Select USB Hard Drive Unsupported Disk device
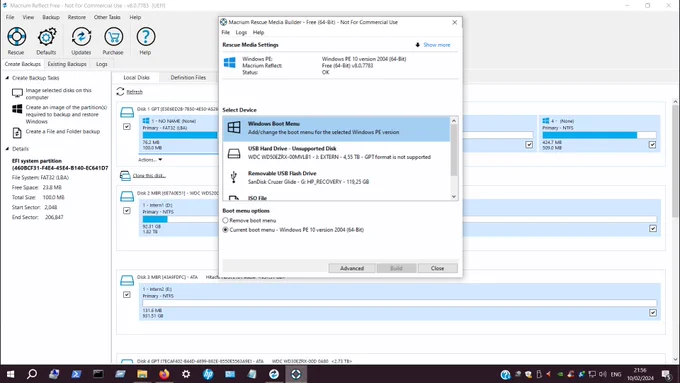 (x=336, y=153)
